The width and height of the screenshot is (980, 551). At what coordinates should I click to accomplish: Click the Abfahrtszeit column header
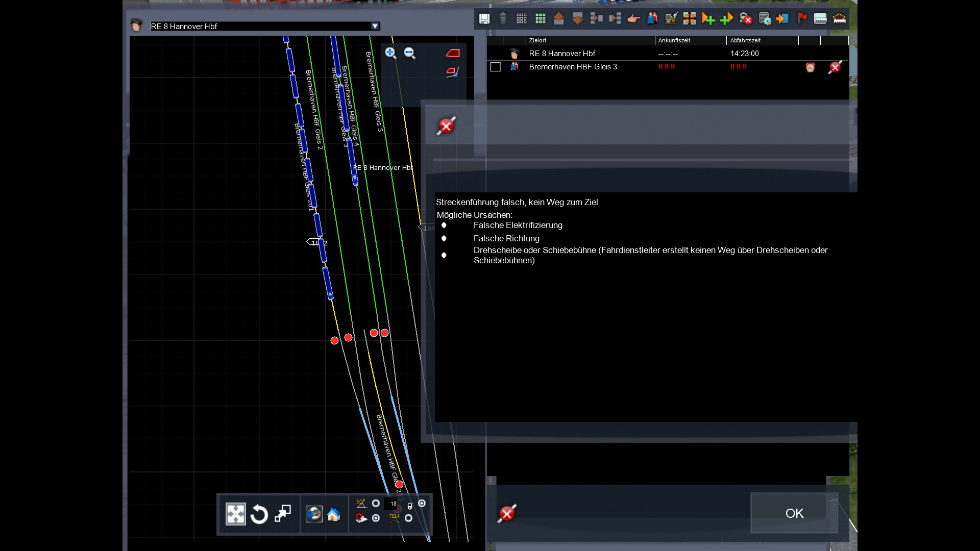click(x=745, y=40)
